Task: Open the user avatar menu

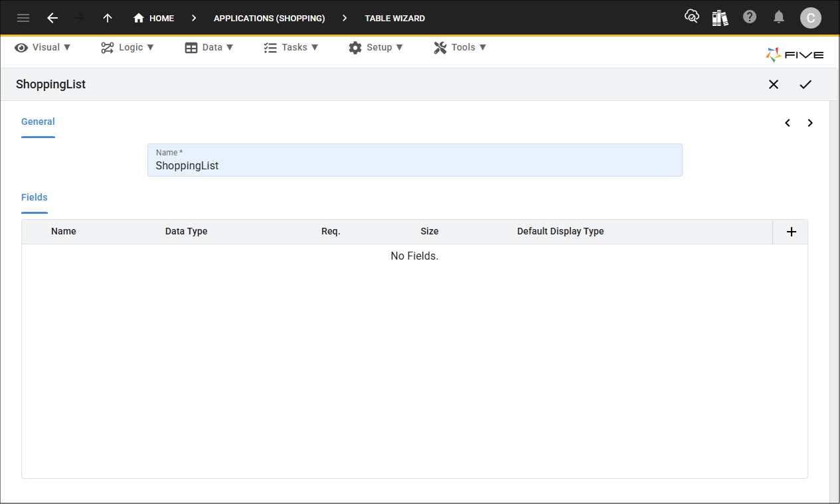Action: pos(811,18)
